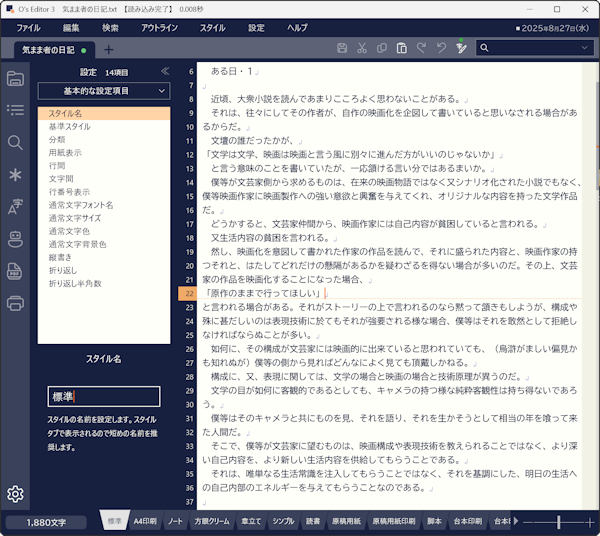600x536 pixels.
Task: Click the 1,880文字 character count button
Action: pos(46,522)
